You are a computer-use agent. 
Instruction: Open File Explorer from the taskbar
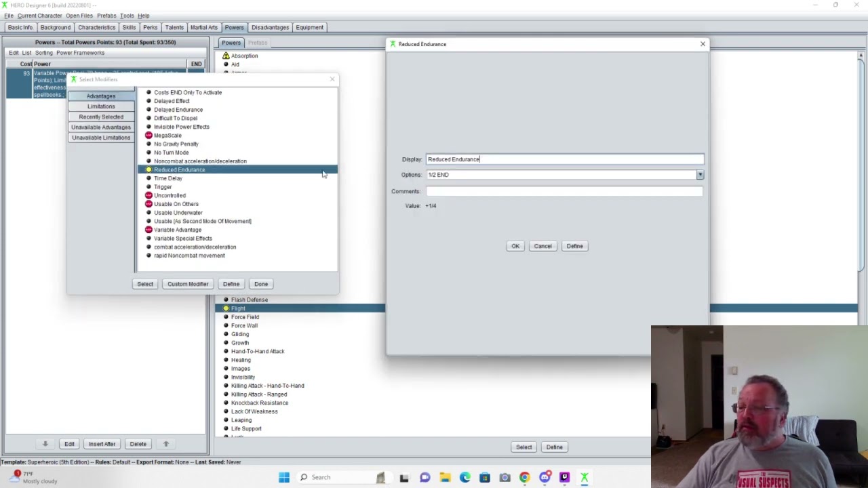445,477
